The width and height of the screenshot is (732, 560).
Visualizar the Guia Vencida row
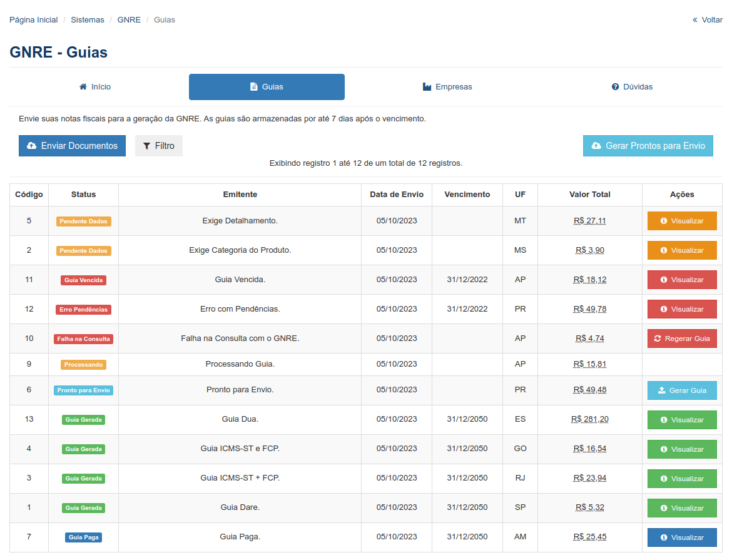(x=682, y=280)
